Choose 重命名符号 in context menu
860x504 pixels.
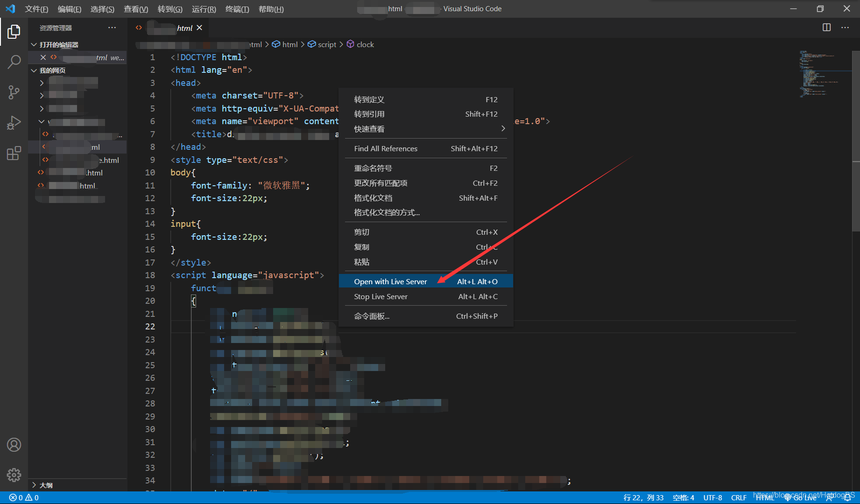[x=426, y=168]
